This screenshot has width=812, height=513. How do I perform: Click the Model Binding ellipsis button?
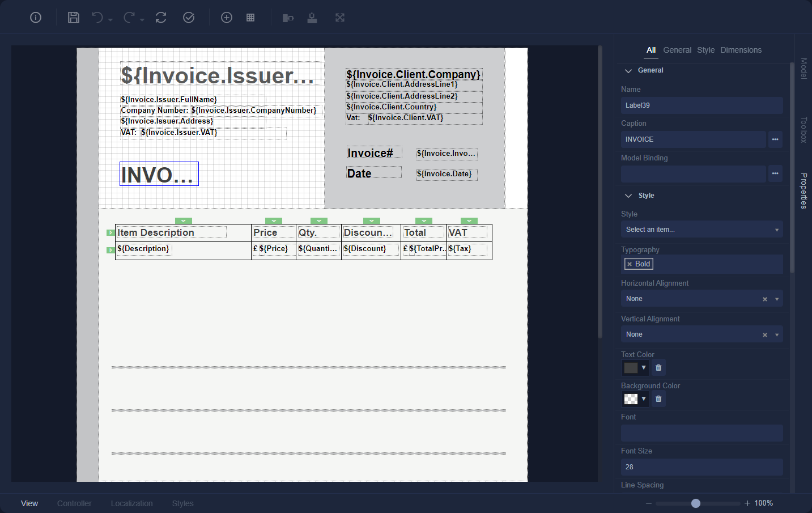point(775,173)
